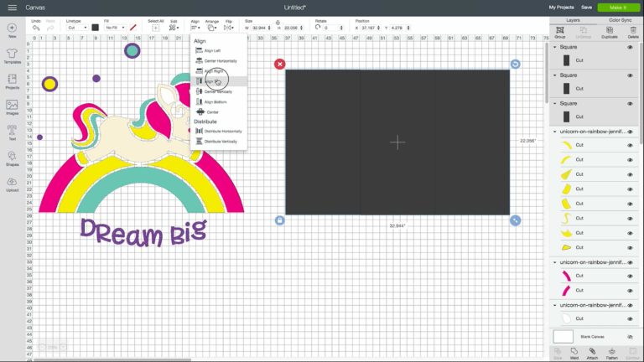Hide the third unicorn-on-rainbow group
Viewport: 644px width, 362px height.
point(630,305)
